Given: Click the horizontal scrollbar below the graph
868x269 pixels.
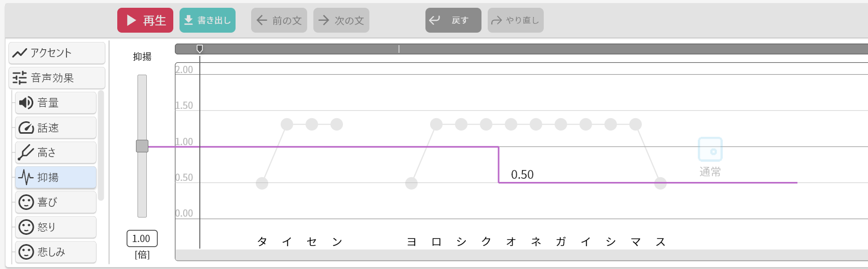Looking at the screenshot, I should coord(519,255).
